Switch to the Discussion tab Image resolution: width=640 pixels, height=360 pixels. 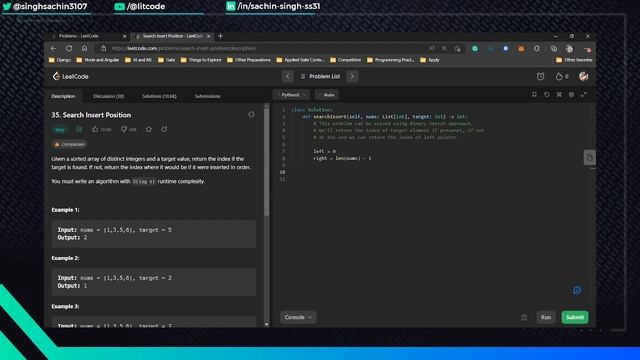(109, 96)
